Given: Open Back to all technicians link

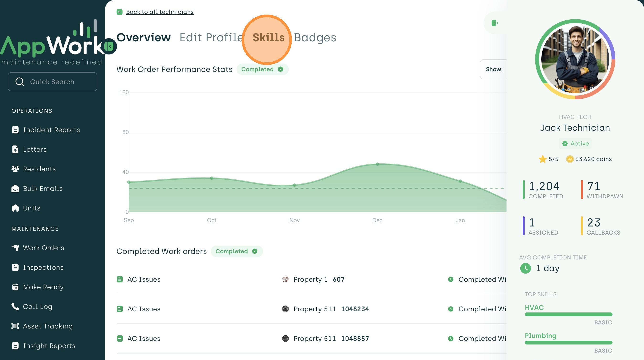Looking at the screenshot, I should [159, 12].
